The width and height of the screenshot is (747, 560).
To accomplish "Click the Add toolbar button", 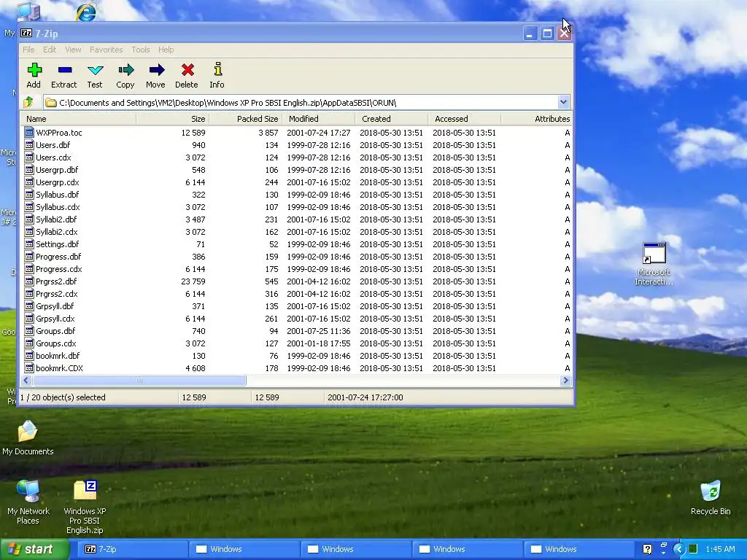I will pos(34,75).
